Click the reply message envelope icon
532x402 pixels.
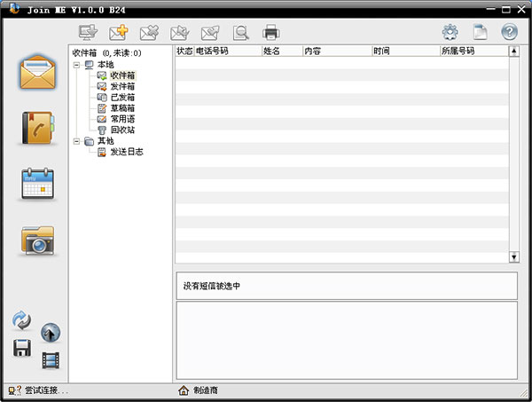(180, 33)
